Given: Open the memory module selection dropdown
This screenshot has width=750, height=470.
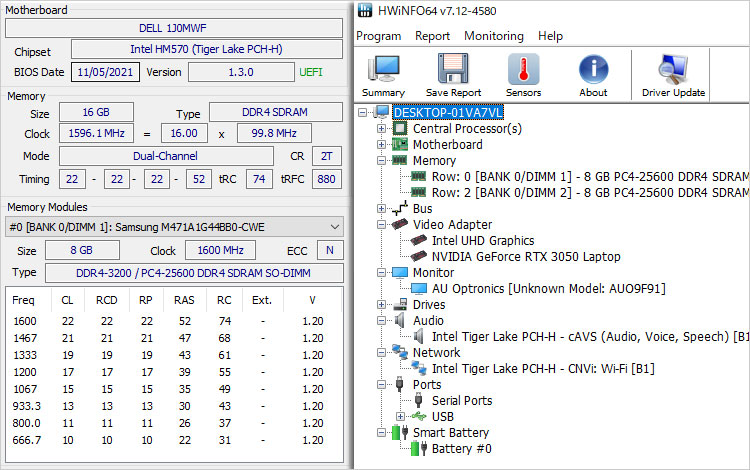Looking at the screenshot, I should (x=334, y=227).
